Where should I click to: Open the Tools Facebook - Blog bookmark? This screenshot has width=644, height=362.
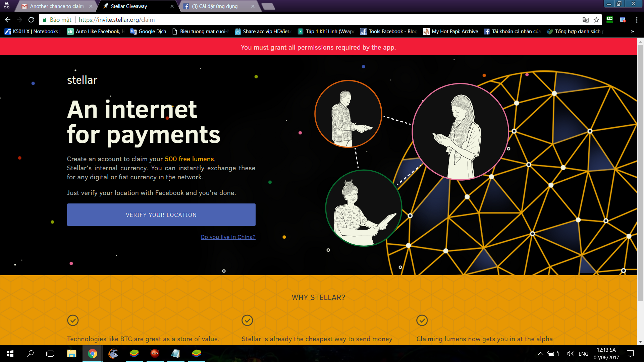pyautogui.click(x=389, y=32)
